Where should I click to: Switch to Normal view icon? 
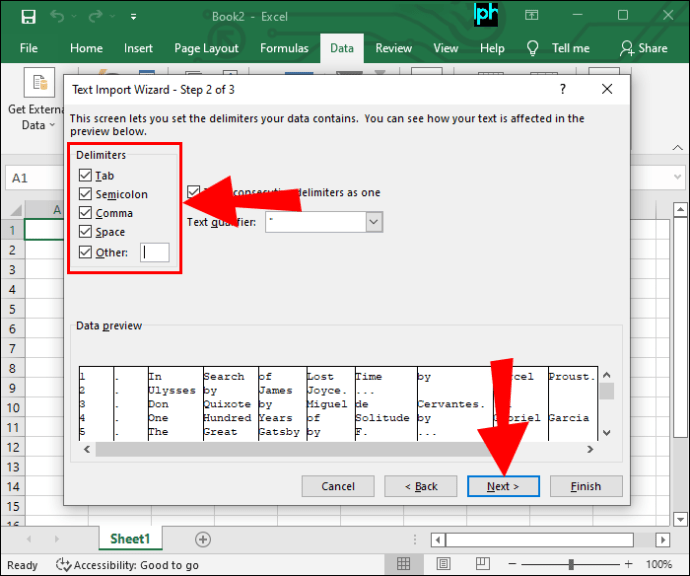[403, 564]
